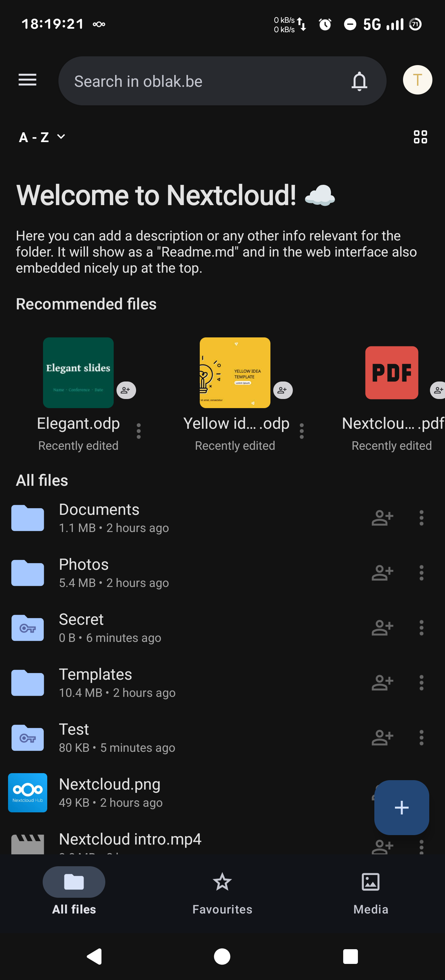Tap the Search in oblak.be field

point(222,81)
